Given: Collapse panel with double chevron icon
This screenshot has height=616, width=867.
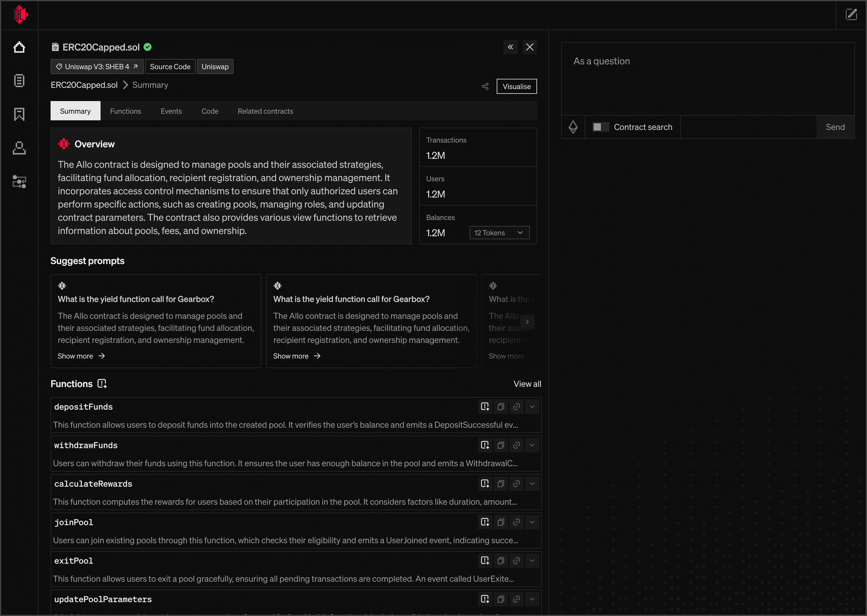Looking at the screenshot, I should 510,47.
